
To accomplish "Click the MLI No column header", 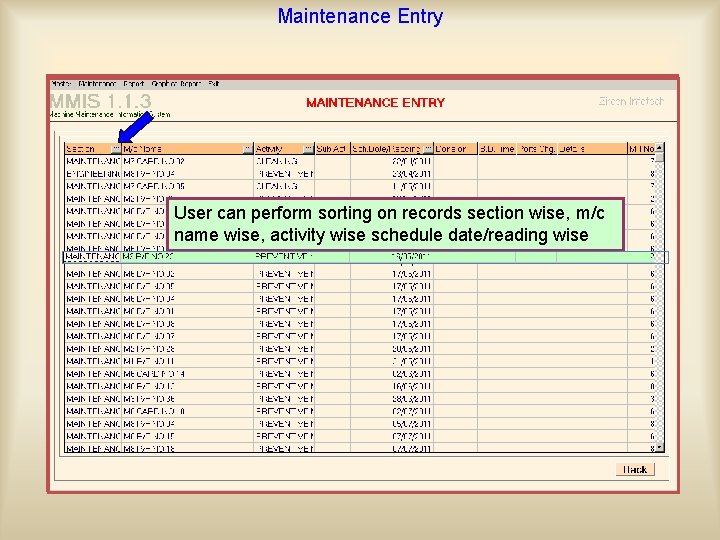I will (x=641, y=149).
